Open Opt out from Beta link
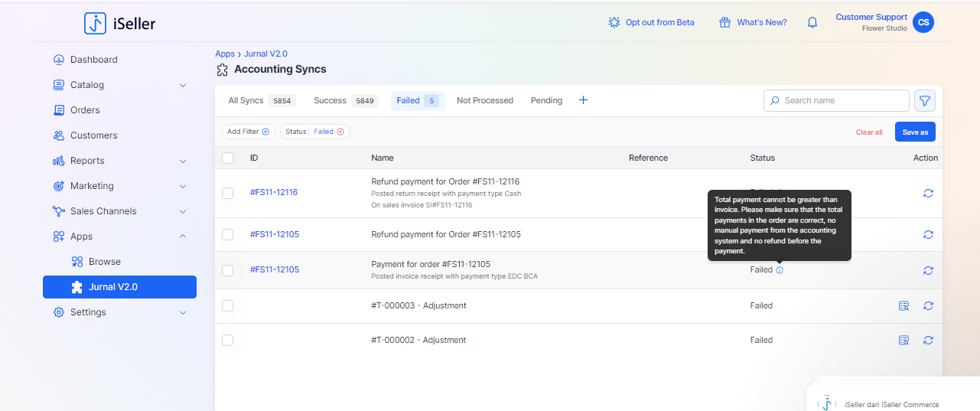This screenshot has height=411, width=980. 651,22
